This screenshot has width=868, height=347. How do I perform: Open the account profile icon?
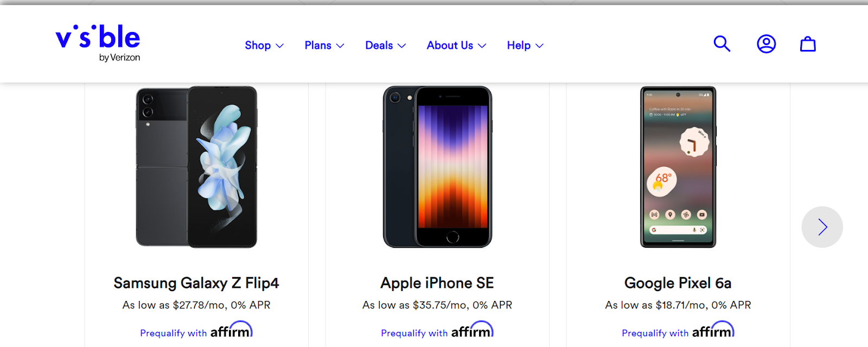click(766, 44)
